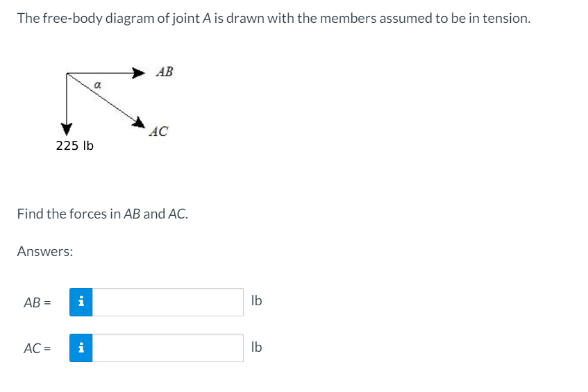This screenshot has width=588, height=392.
Task: Click the 'Answers:' heading text
Action: [45, 251]
